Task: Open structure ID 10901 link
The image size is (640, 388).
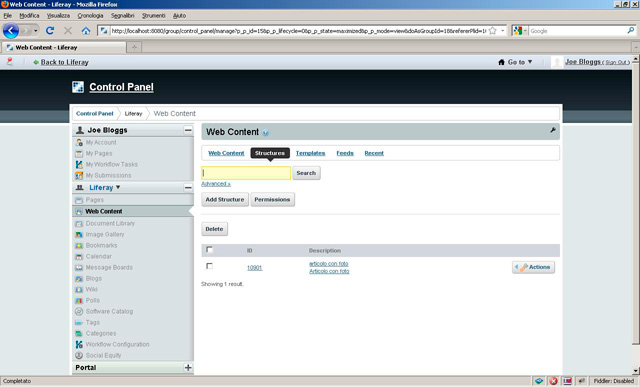Action: (255, 268)
